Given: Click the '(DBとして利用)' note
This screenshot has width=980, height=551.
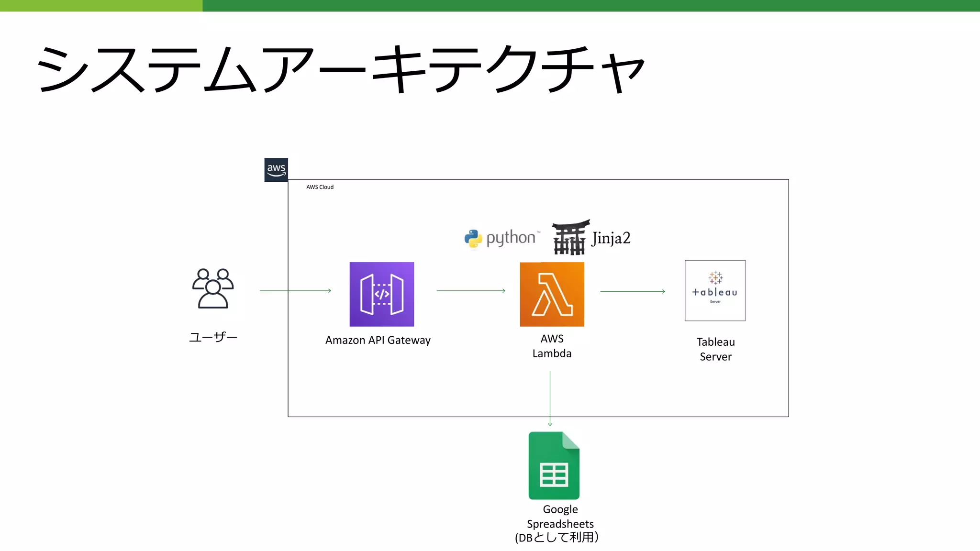Looking at the screenshot, I should [557, 538].
